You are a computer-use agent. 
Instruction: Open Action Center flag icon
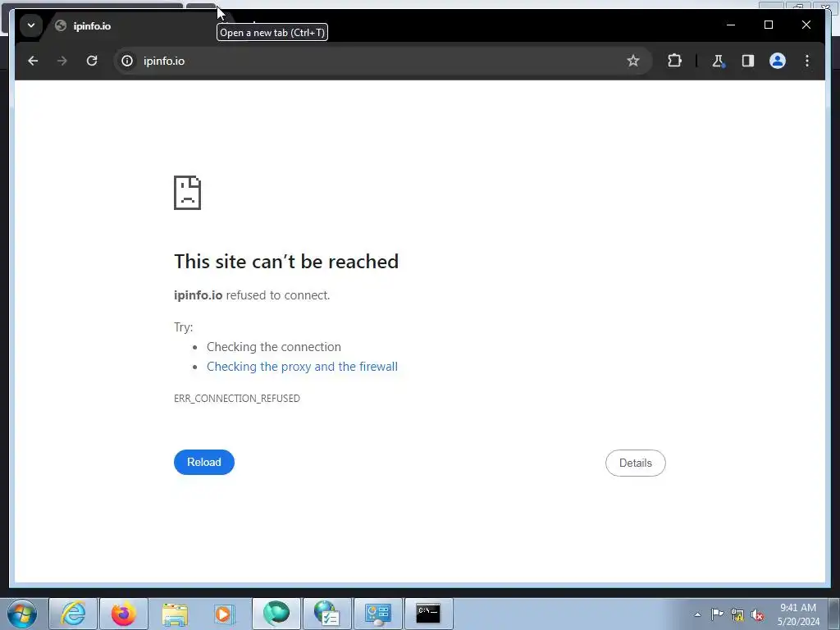(x=717, y=614)
